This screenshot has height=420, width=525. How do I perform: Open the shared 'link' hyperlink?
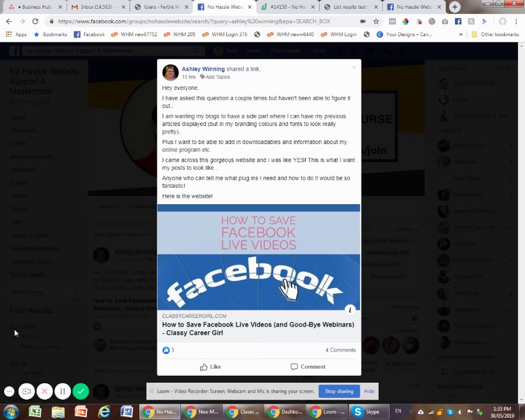(255, 69)
